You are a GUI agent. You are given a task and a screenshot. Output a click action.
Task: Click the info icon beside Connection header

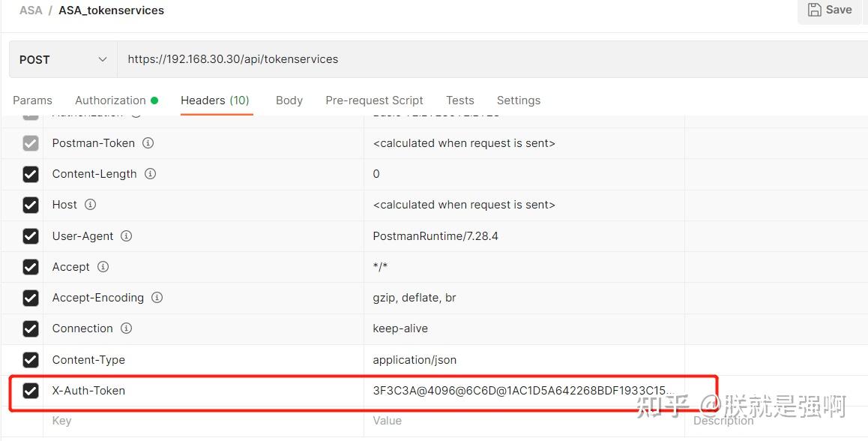126,328
